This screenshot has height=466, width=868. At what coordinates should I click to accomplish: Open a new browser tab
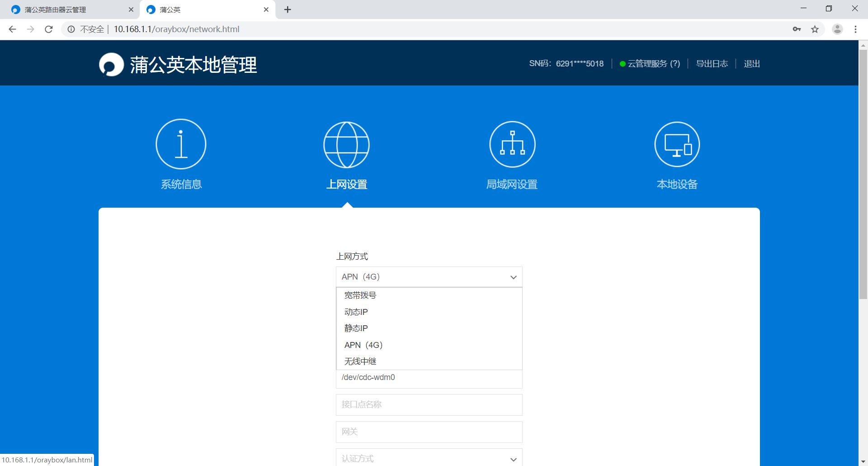coord(288,9)
